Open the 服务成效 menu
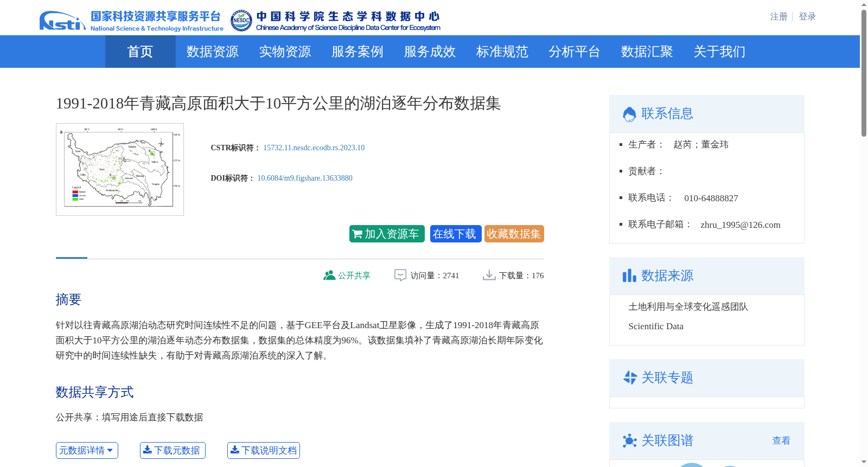 click(x=430, y=52)
